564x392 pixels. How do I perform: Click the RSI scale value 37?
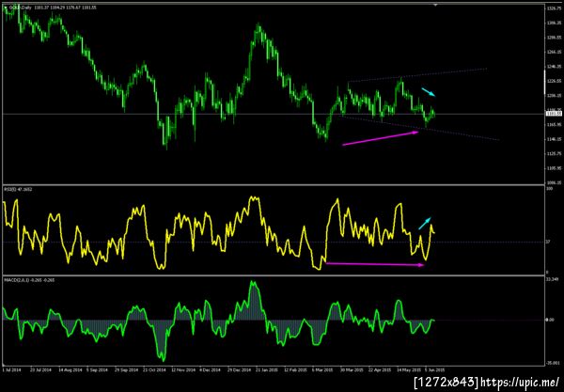tap(548, 242)
